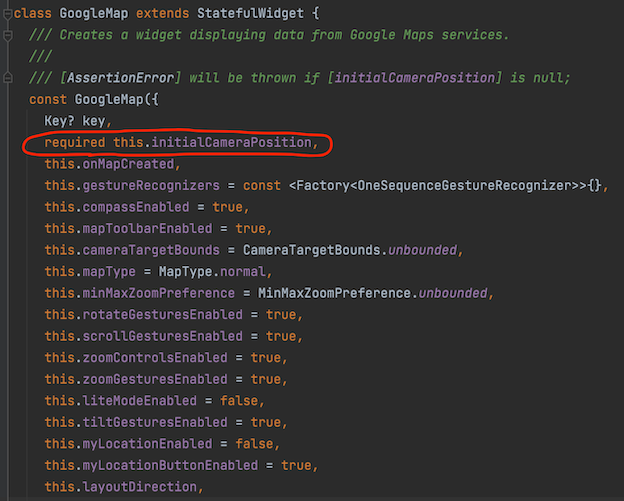Click the GoogleMap class name in declaration

(94, 14)
